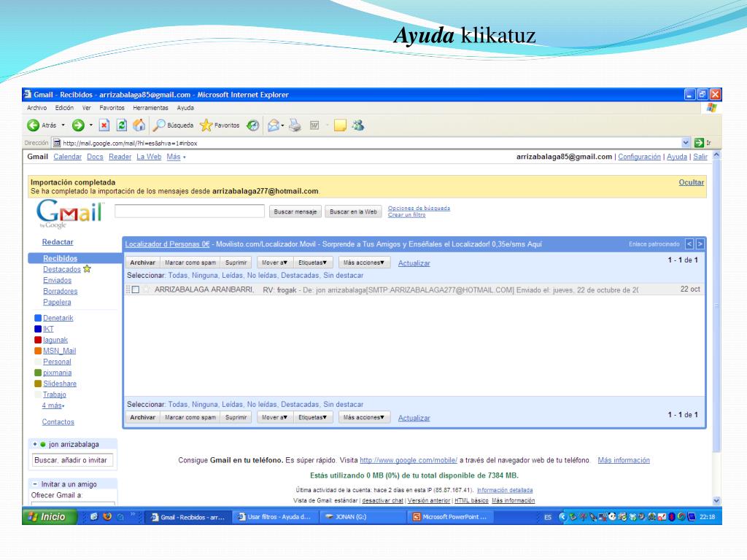The width and height of the screenshot is (747, 560).
Task: Click the Buscar en la Web button
Action: coord(354,211)
